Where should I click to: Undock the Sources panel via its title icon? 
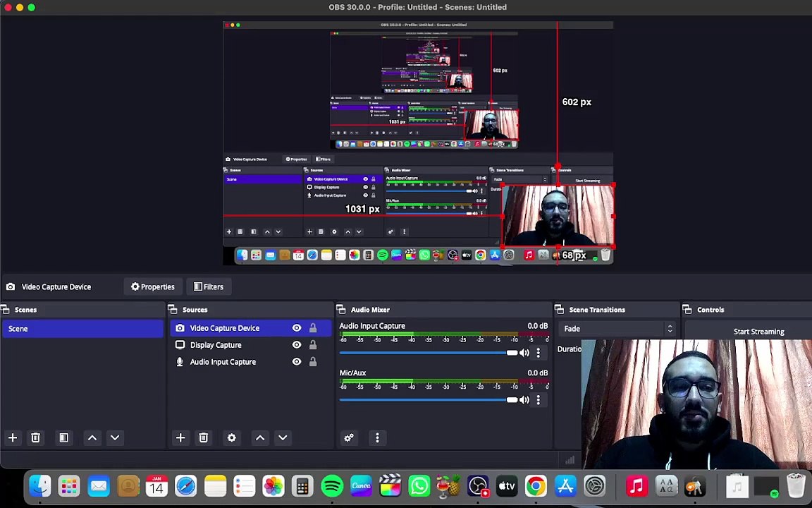[173, 310]
